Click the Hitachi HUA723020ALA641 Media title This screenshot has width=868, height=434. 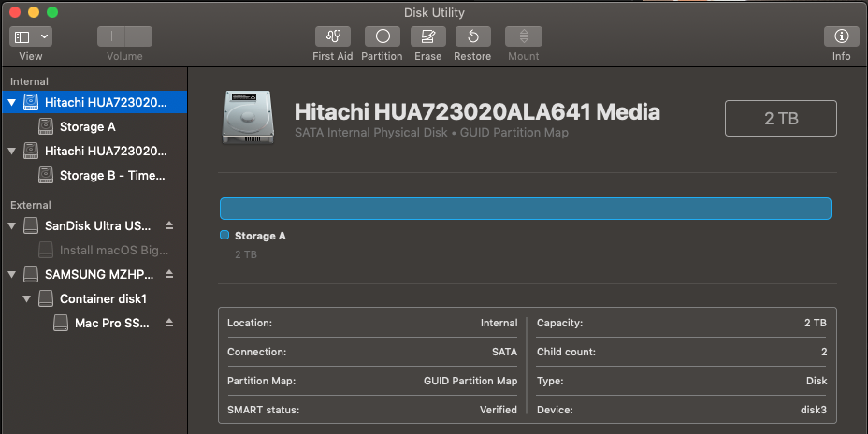coord(477,112)
